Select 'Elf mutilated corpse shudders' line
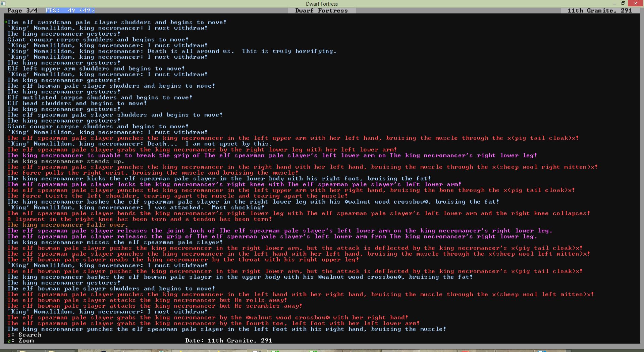Screen dimensions: 644x352 point(100,97)
